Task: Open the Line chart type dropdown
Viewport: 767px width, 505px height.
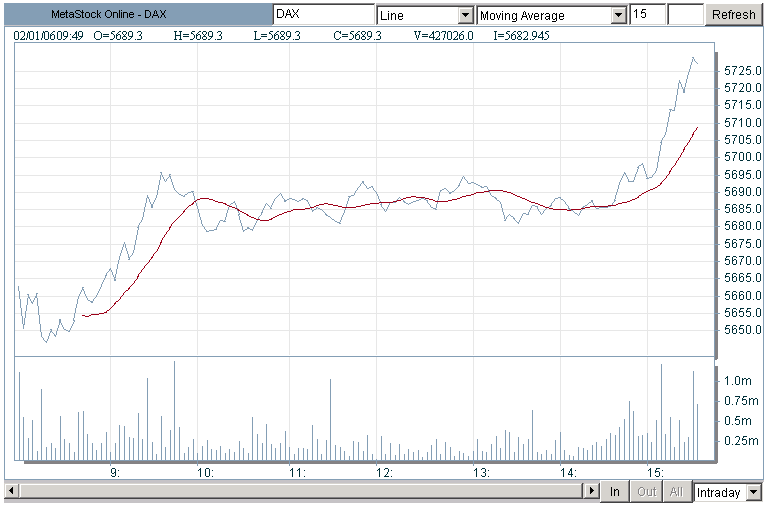Action: click(466, 16)
